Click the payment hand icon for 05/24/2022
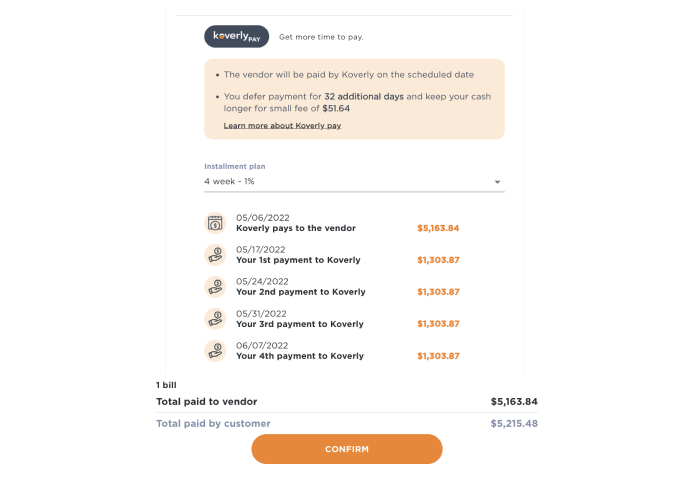 point(215,287)
